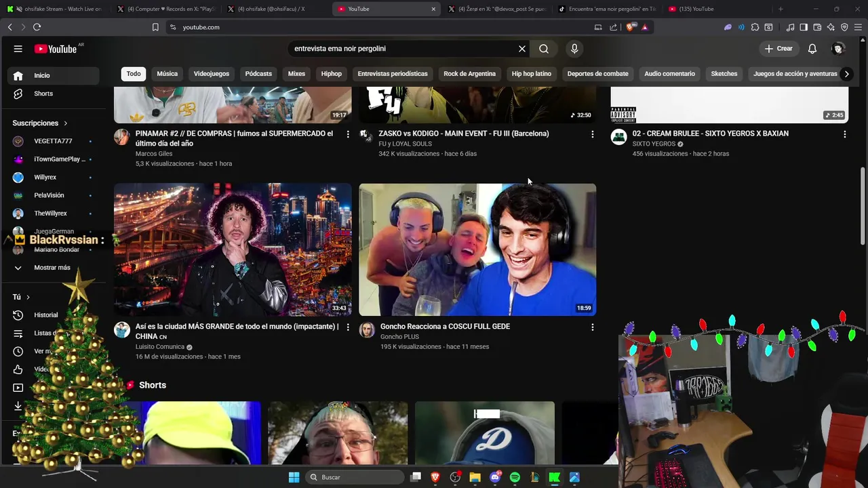Open Discord from taskbar
868x488 pixels.
coord(495,477)
